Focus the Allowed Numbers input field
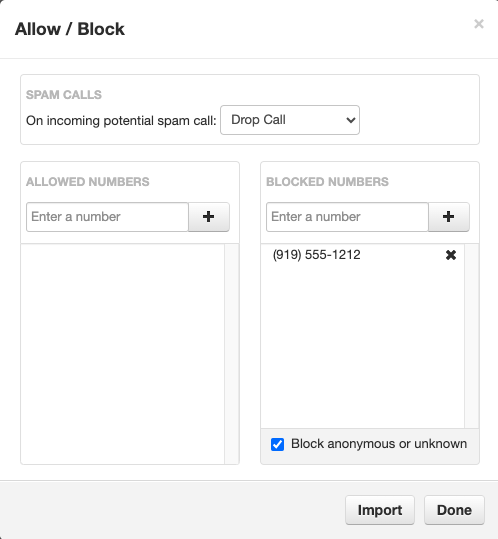The width and height of the screenshot is (498, 539). [x=107, y=217]
